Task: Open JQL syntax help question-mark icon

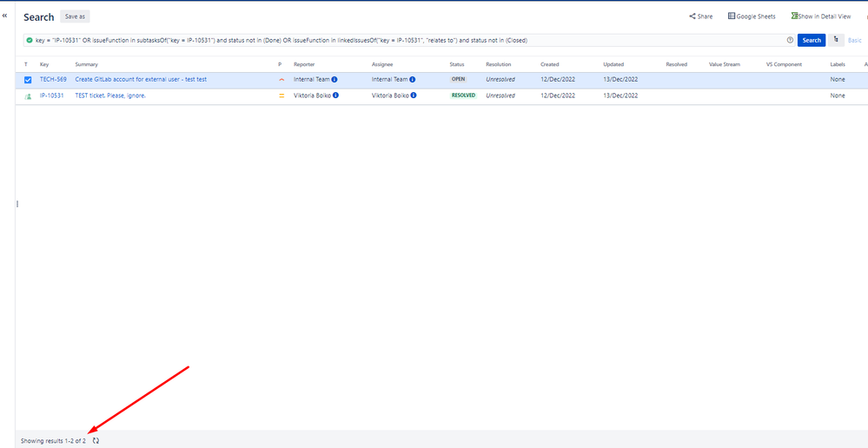Action: (x=790, y=41)
